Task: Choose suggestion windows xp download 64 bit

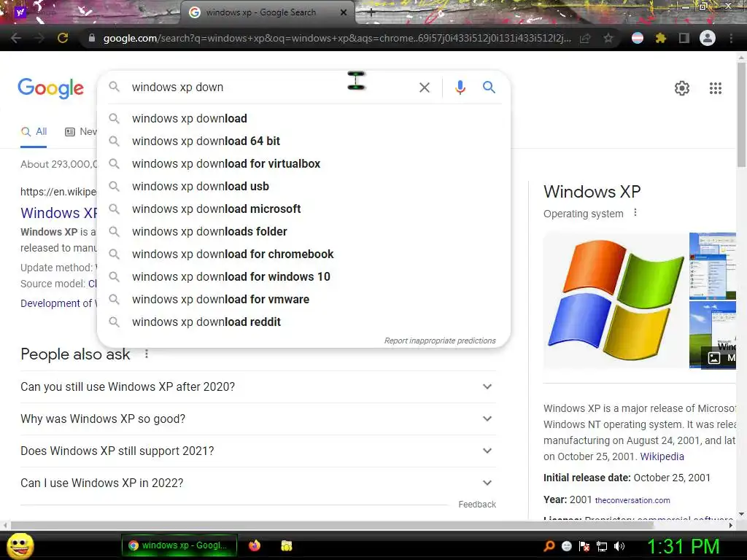Action: [x=303, y=141]
